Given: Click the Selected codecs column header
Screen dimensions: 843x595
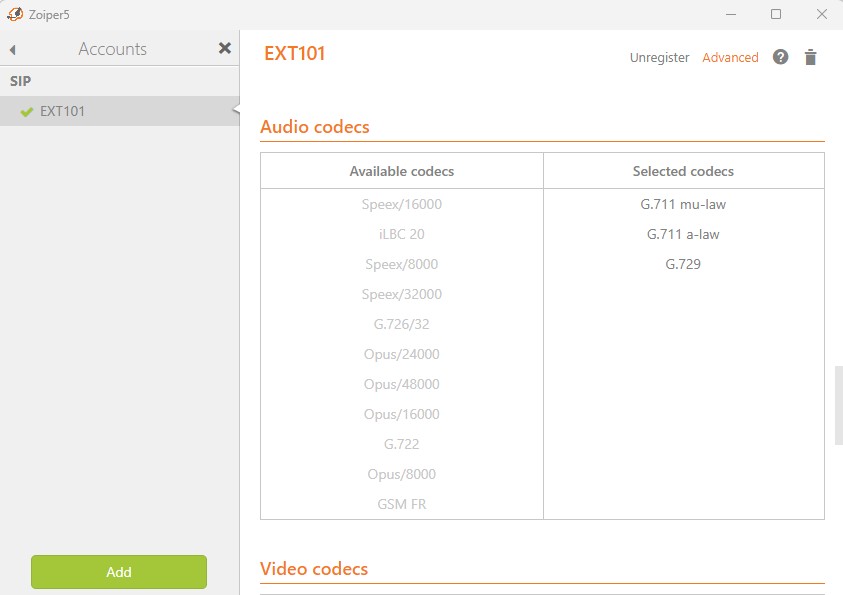Looking at the screenshot, I should click(683, 171).
